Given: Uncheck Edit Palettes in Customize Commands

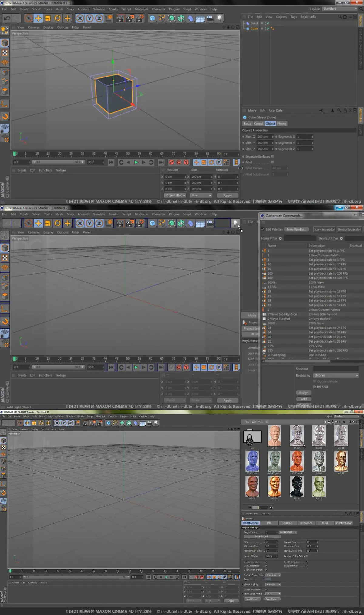Looking at the screenshot, I should pyautogui.click(x=263, y=229).
